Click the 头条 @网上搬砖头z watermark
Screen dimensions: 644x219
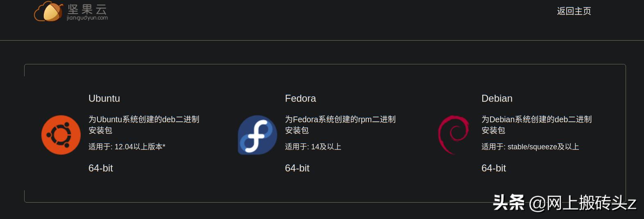tap(564, 203)
